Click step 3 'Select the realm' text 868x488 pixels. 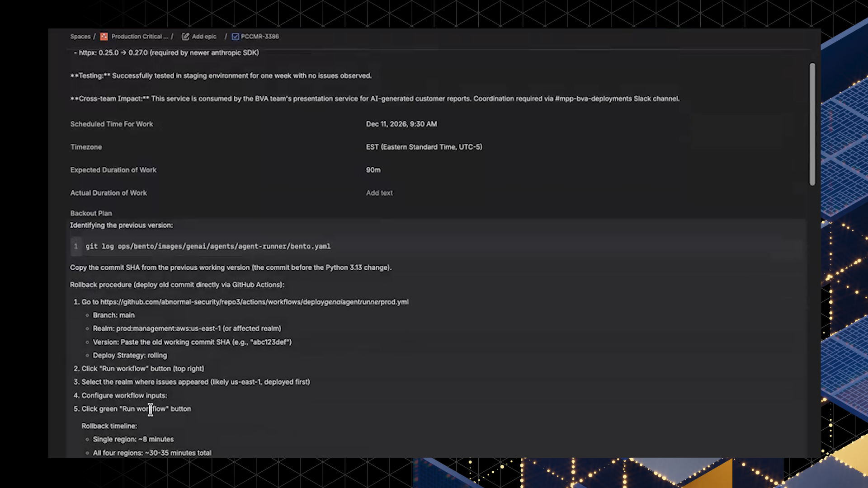196,382
